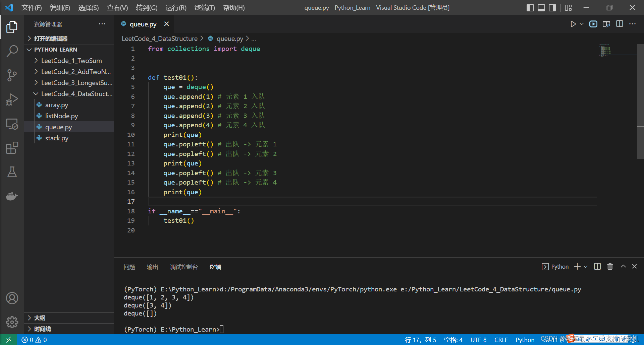Screen dimensions: 644x345
Task: Open listNode.py in the file tree
Action: point(69,116)
